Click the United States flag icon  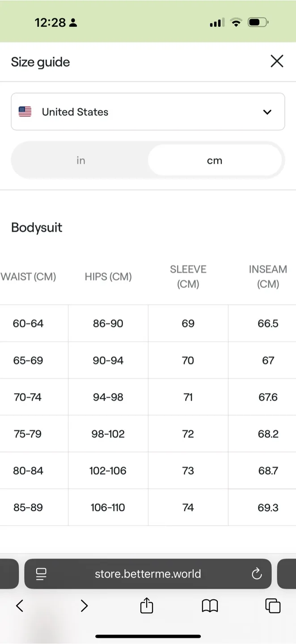25,112
